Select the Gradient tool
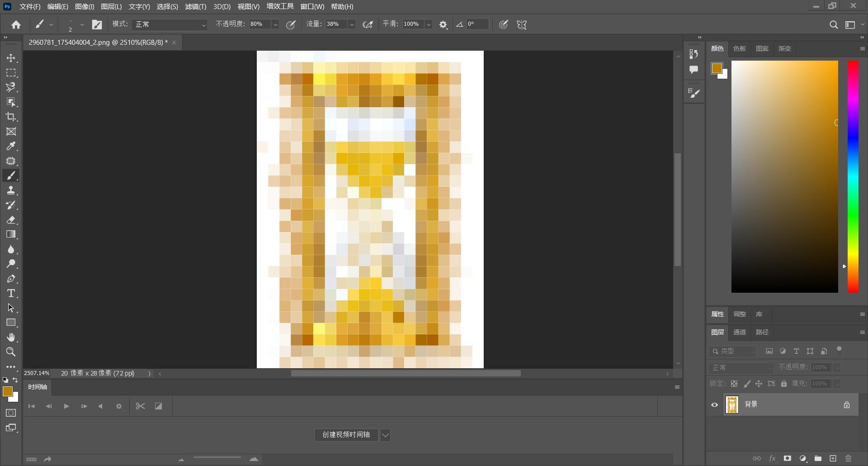The width and height of the screenshot is (868, 466). click(11, 234)
